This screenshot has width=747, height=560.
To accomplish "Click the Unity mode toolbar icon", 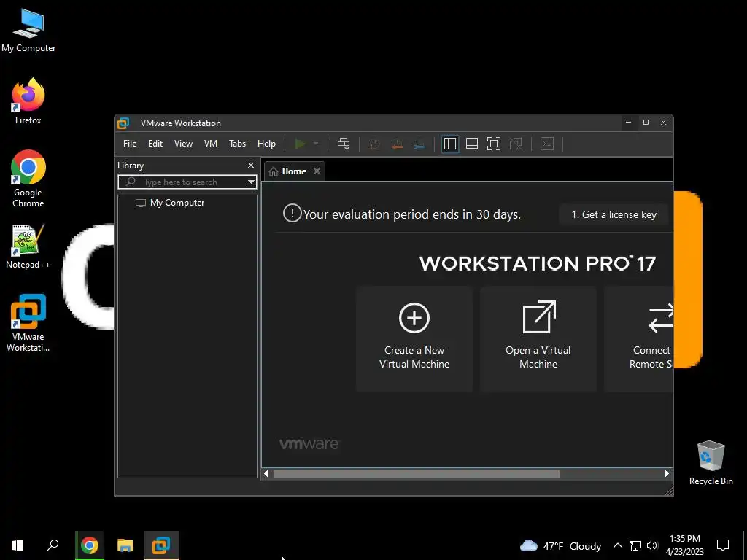I will tap(516, 144).
